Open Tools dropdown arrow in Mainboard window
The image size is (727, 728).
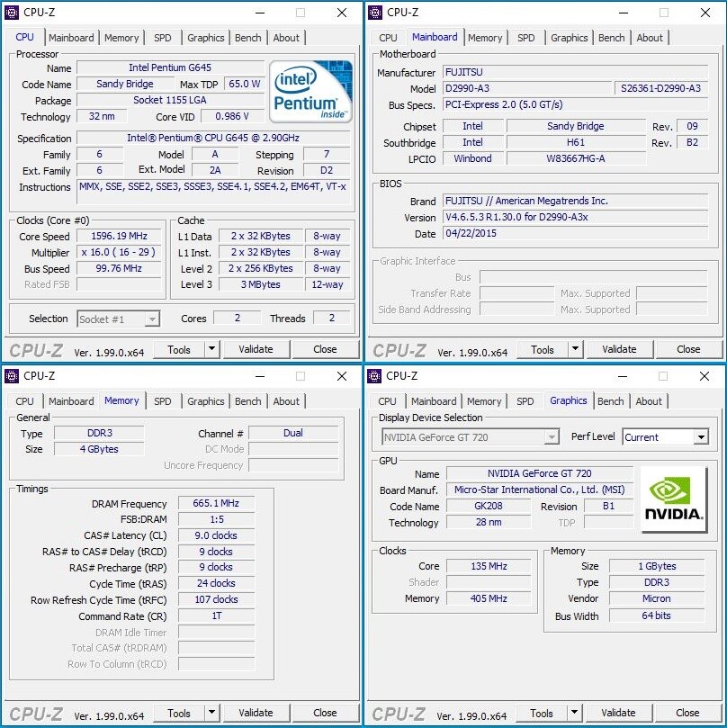(575, 349)
